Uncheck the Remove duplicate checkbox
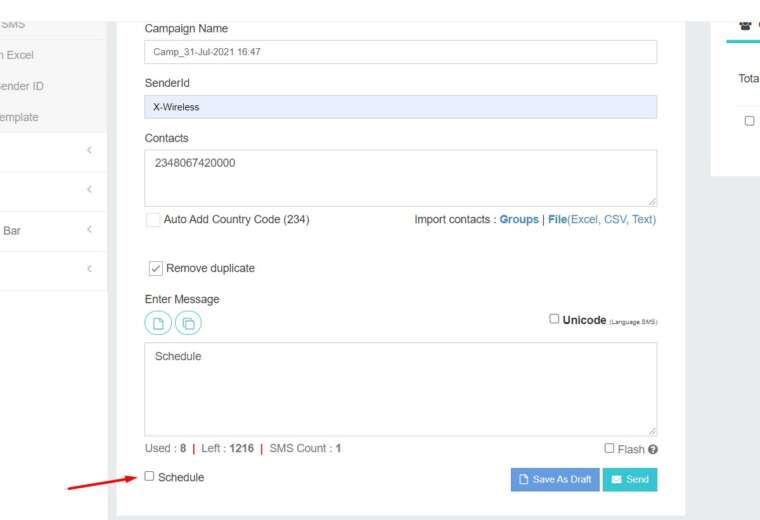The width and height of the screenshot is (760, 520). 156,268
